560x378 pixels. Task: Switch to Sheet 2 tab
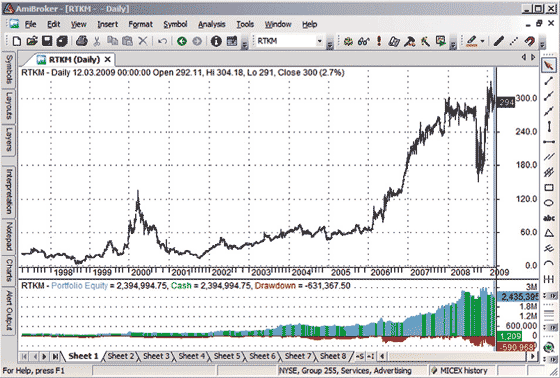tap(121, 356)
